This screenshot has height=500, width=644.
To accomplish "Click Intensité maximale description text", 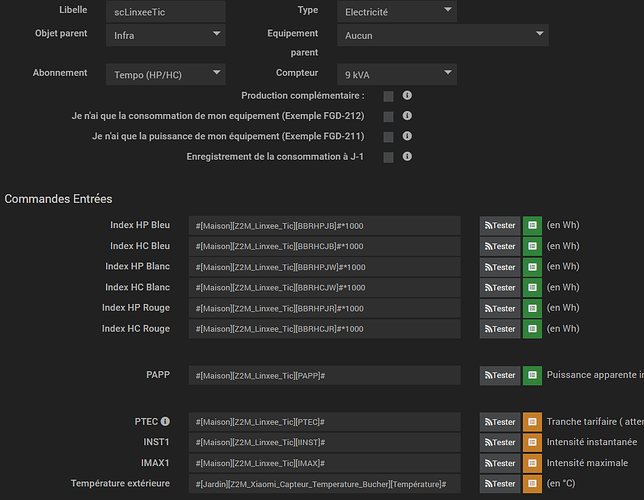I will (x=587, y=463).
